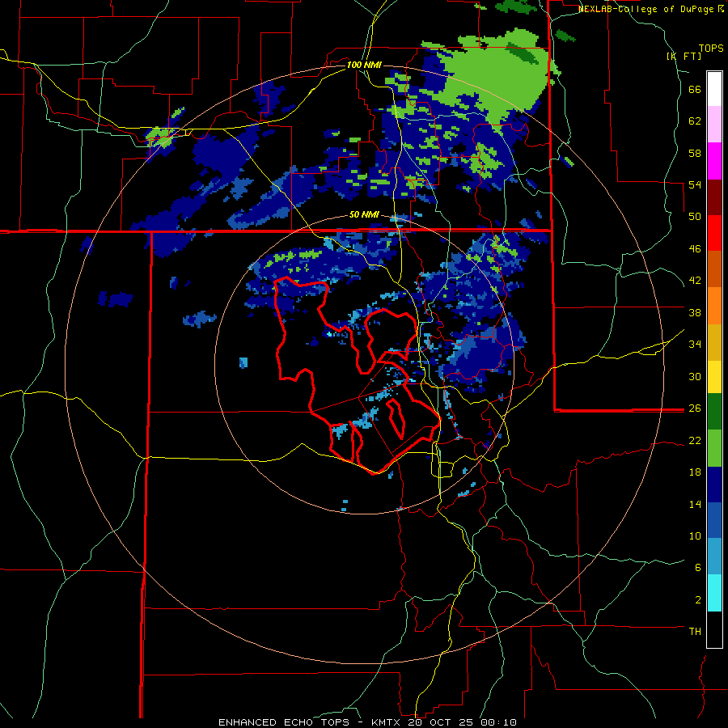This screenshot has height=728, width=728.
Task: Click the '22' legend value
Action: click(695, 440)
